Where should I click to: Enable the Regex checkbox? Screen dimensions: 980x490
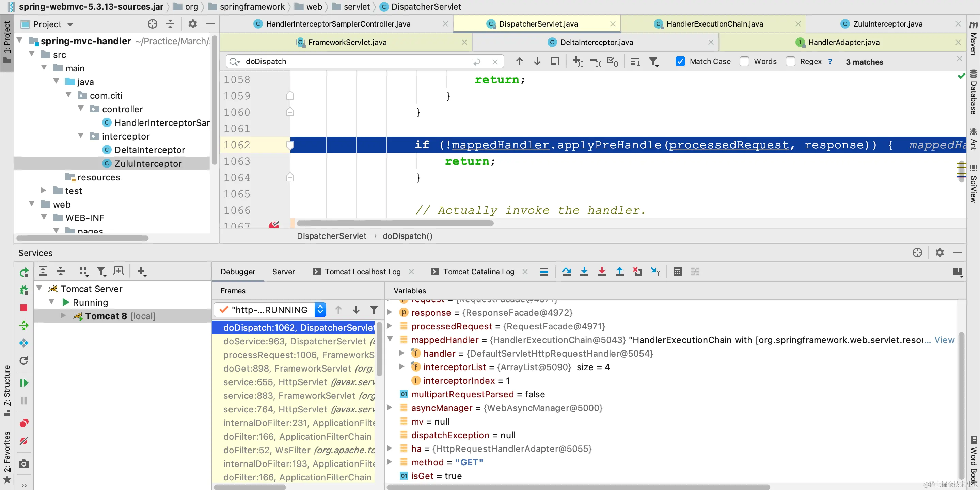[790, 61]
